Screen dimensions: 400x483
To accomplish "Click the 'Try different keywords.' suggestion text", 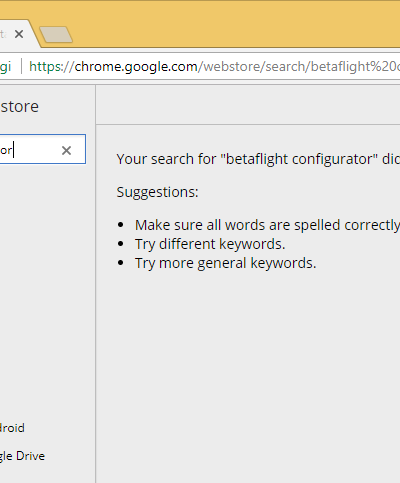I will (x=210, y=244).
